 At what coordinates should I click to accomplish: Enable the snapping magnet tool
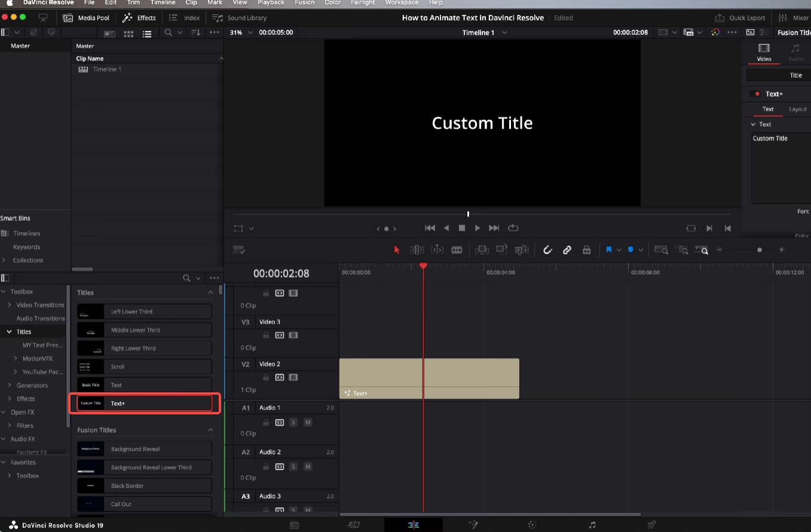point(547,250)
